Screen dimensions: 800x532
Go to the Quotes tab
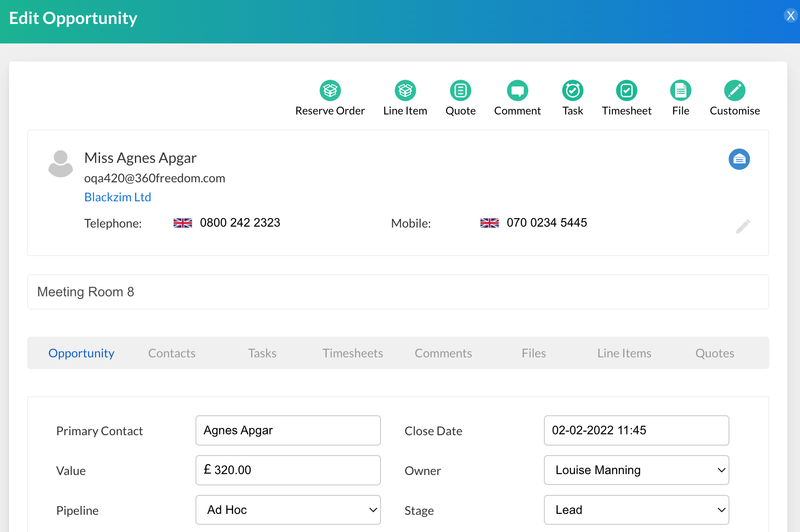tap(714, 353)
